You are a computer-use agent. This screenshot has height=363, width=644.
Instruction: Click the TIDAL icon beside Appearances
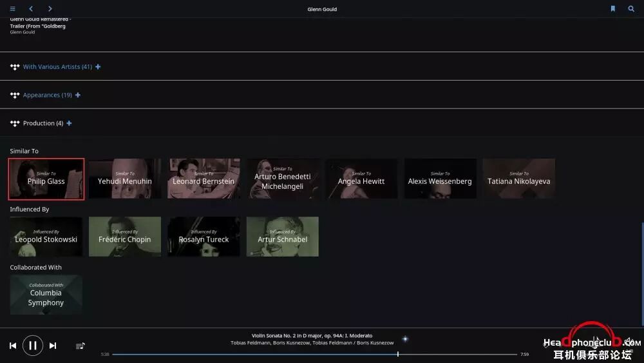click(15, 95)
